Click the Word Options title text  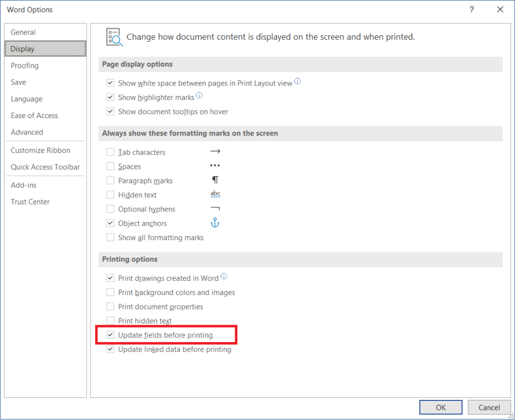(x=30, y=10)
